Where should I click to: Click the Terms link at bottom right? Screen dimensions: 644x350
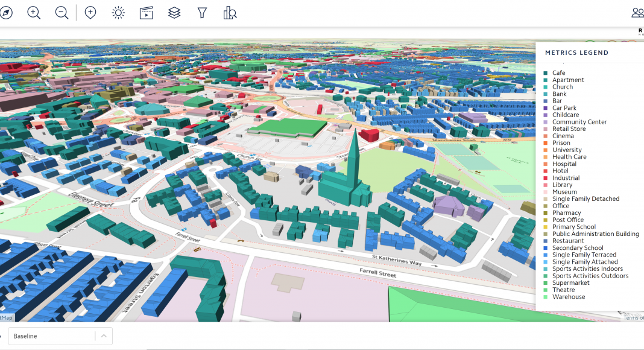[633, 318]
